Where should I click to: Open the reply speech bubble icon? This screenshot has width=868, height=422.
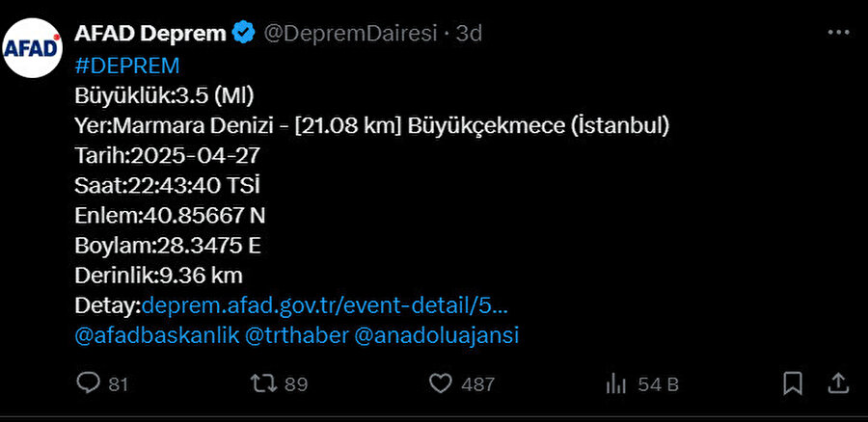[88, 382]
